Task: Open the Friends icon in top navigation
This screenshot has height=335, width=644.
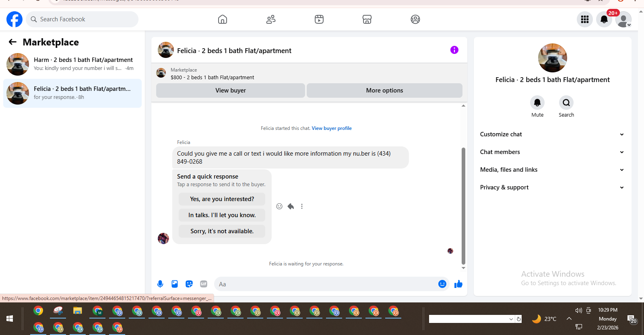Action: coord(271,19)
